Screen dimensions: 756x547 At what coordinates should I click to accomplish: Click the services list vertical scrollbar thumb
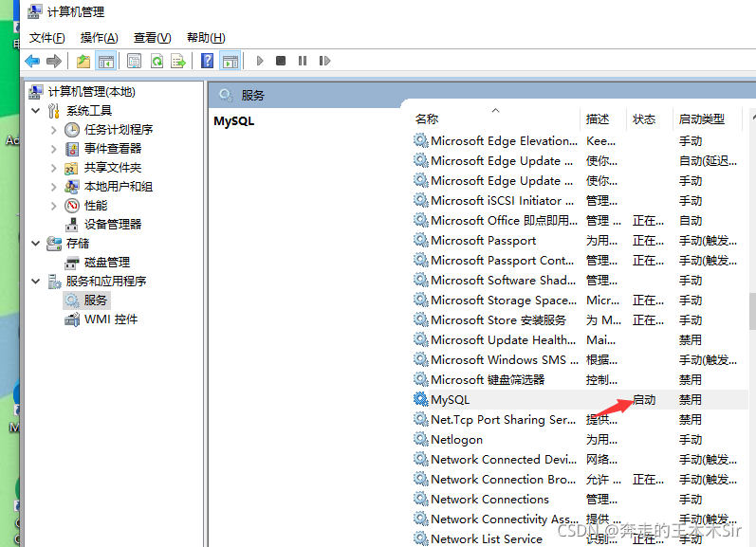[x=752, y=311]
